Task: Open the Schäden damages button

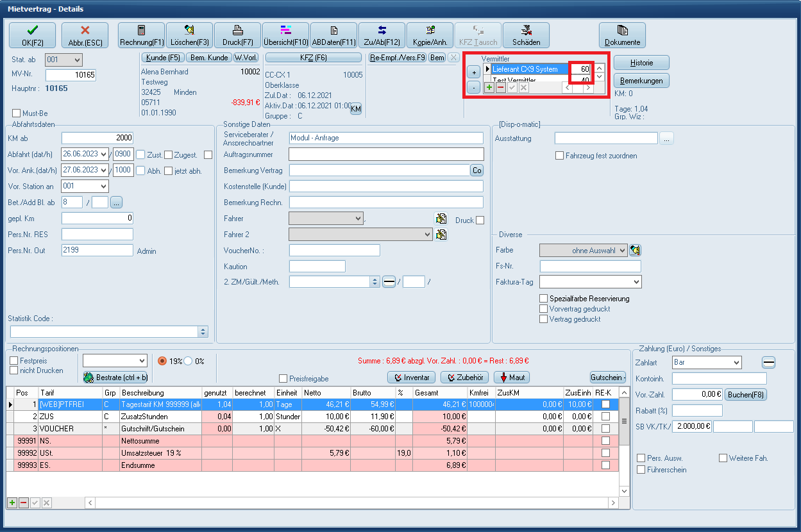Action: (526, 35)
